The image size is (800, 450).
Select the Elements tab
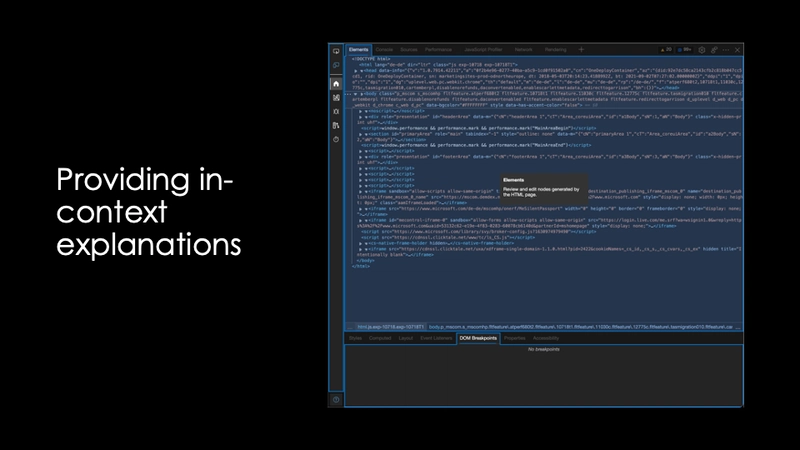tap(359, 49)
